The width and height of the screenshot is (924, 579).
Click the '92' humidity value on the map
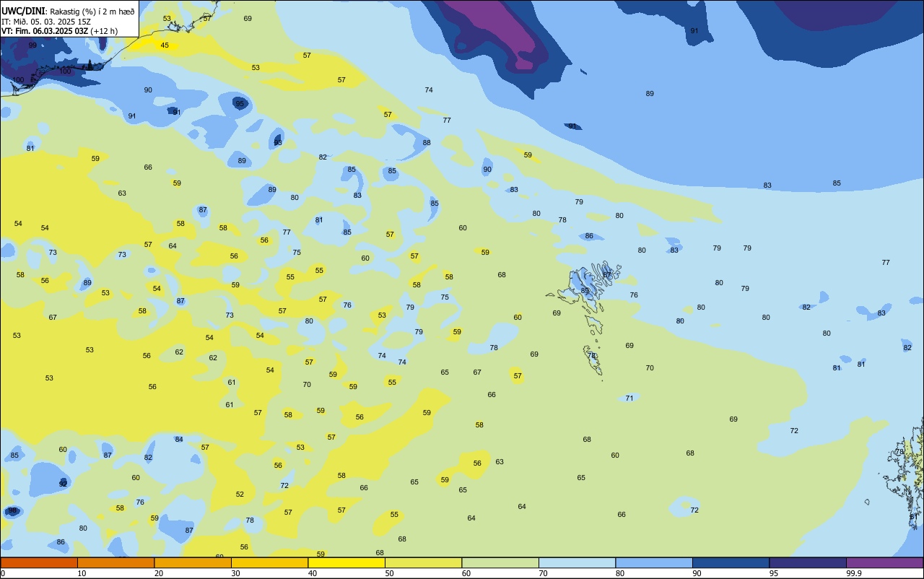click(64, 484)
